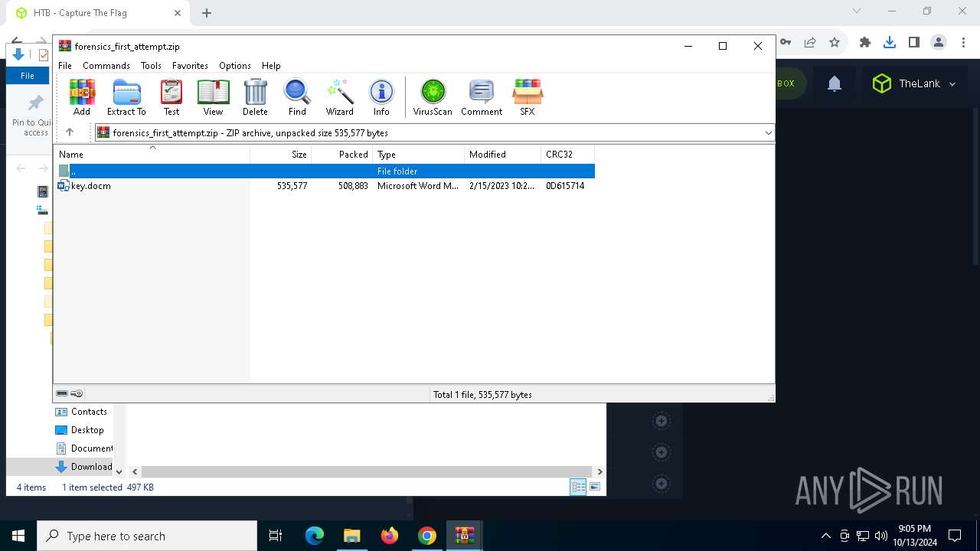
Task: Run the Test archive tool
Action: tap(171, 98)
